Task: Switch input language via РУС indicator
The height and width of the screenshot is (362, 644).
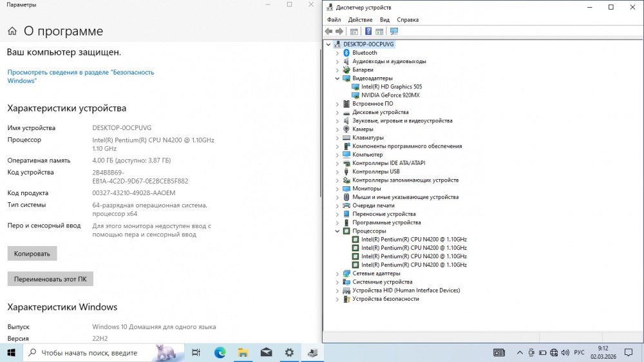Action: click(x=579, y=352)
